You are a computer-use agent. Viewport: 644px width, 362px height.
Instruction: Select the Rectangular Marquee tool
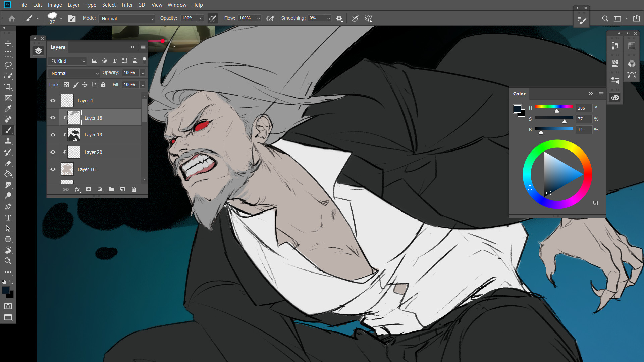coord(8,54)
